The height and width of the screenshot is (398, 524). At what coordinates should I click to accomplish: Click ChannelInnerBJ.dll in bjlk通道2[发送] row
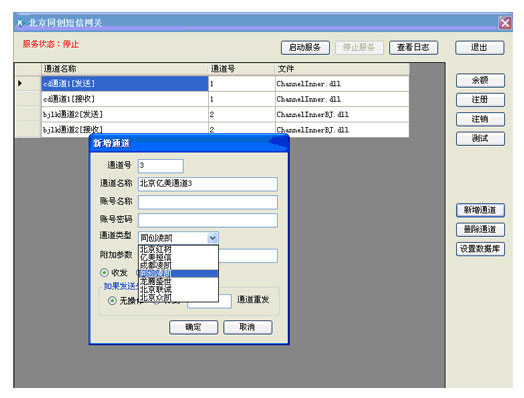click(x=342, y=114)
